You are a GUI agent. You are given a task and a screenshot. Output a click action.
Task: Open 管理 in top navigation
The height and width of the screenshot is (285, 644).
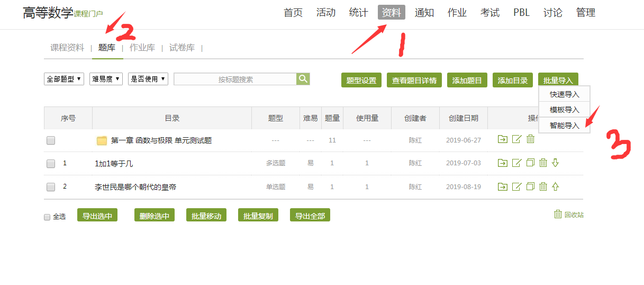point(586,13)
